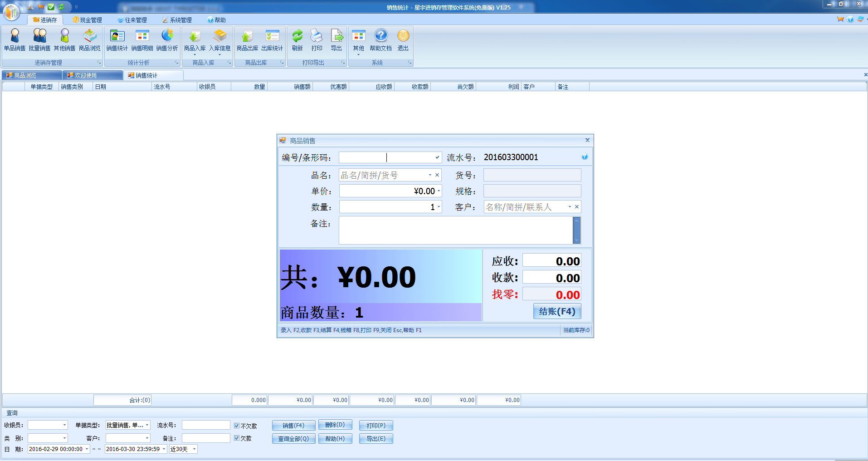Expand the 近30天 date range dropdown

click(x=194, y=449)
